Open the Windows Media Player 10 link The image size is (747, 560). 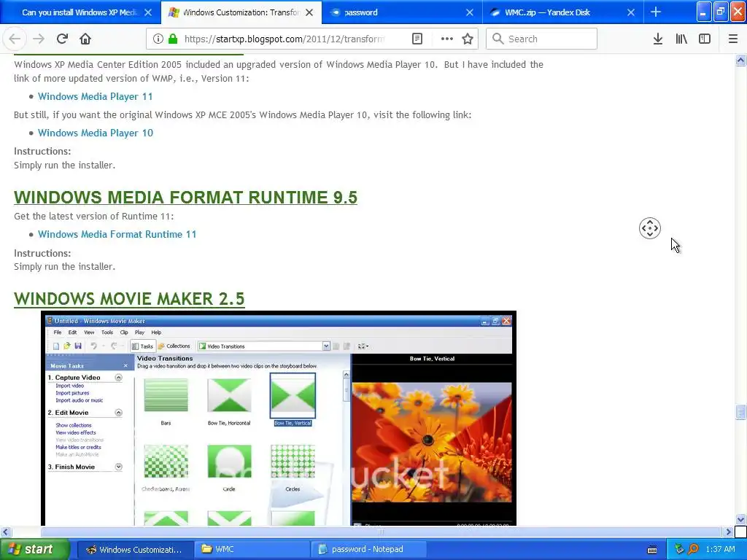[96, 133]
